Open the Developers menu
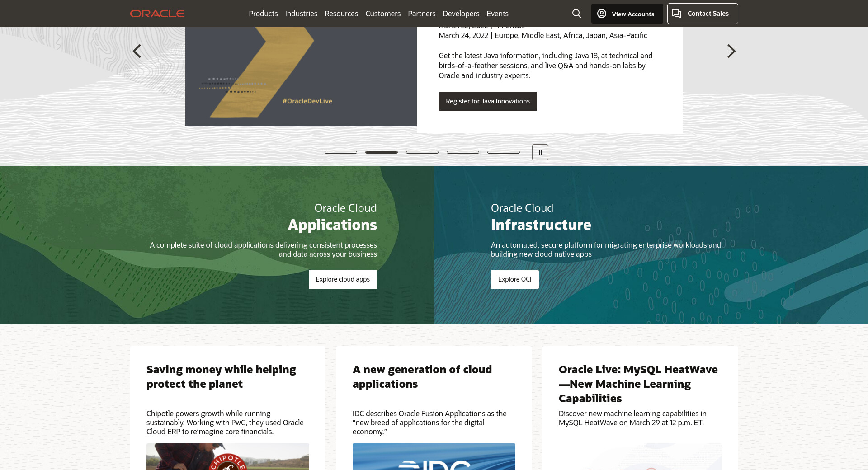 point(461,14)
